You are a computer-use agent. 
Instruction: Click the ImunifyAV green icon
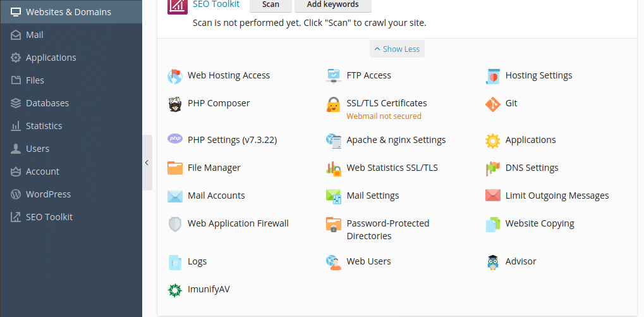coord(175,290)
